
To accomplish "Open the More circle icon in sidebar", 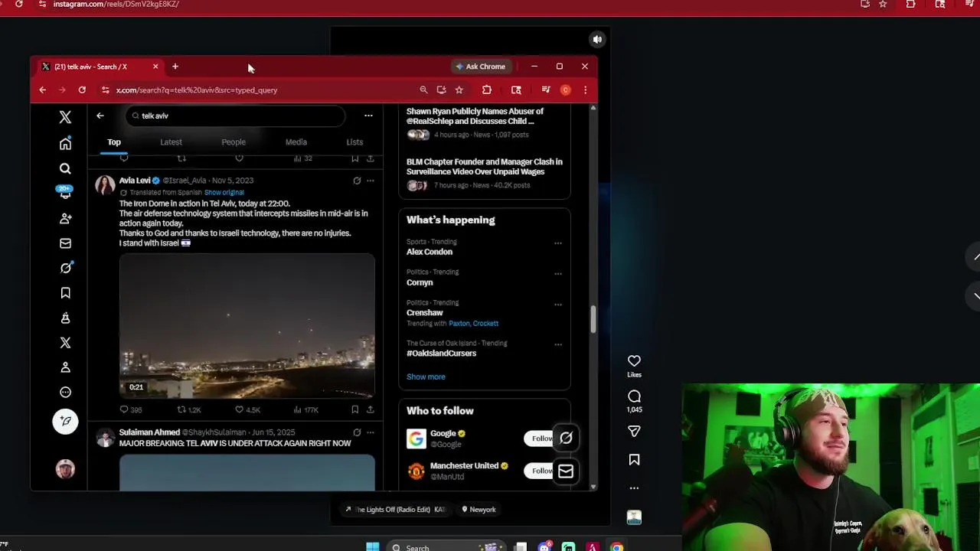I will (65, 393).
